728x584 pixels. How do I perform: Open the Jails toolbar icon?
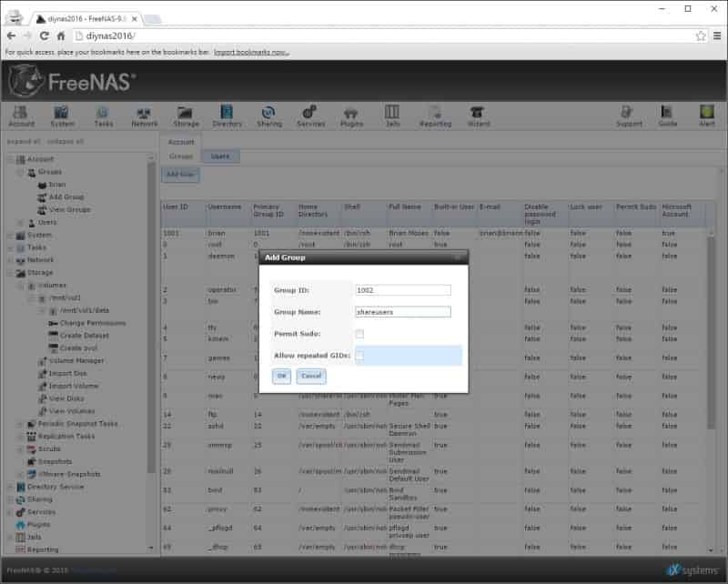392,116
